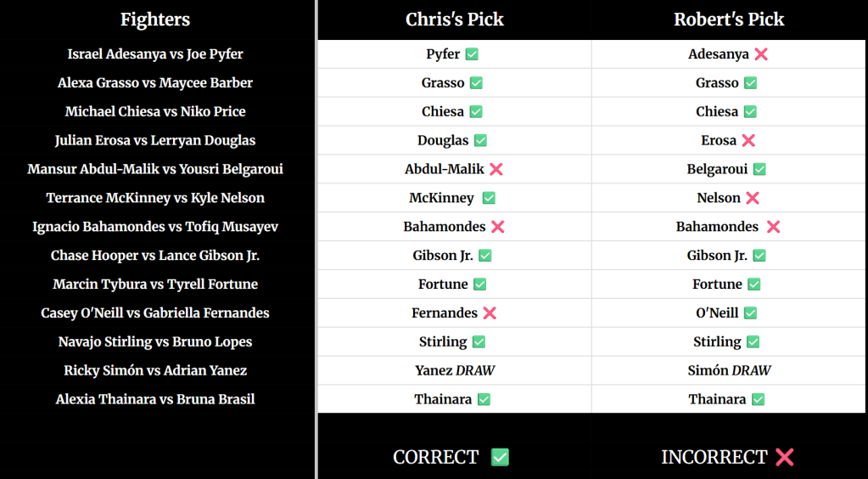Screen dimensions: 868x479
Task: Select the Alexia Thainara vs Bruna Brasil row
Action: (x=155, y=399)
